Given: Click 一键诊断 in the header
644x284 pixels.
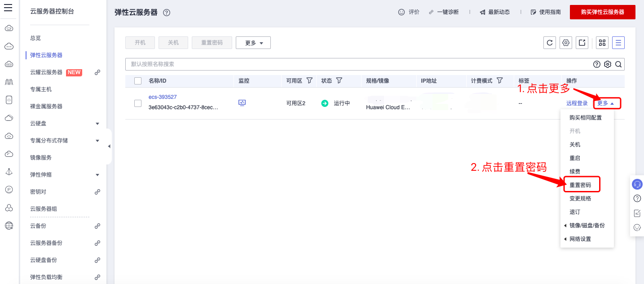Looking at the screenshot, I should (x=444, y=12).
